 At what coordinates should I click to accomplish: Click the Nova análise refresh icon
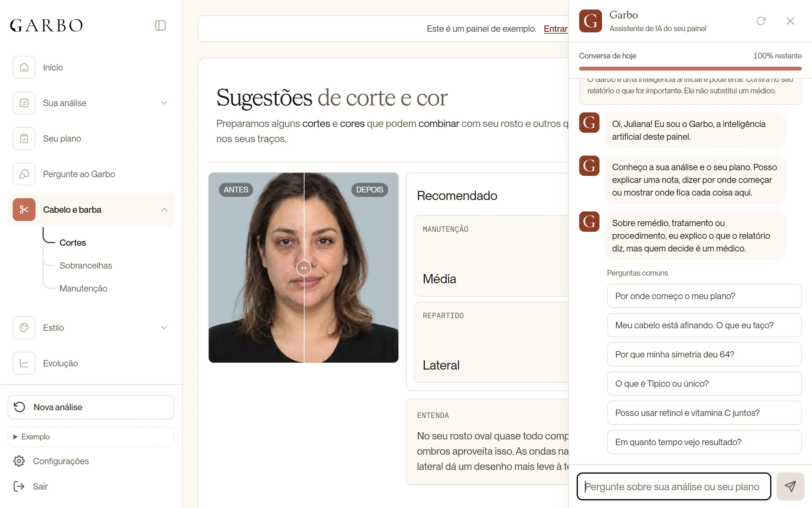click(x=19, y=407)
